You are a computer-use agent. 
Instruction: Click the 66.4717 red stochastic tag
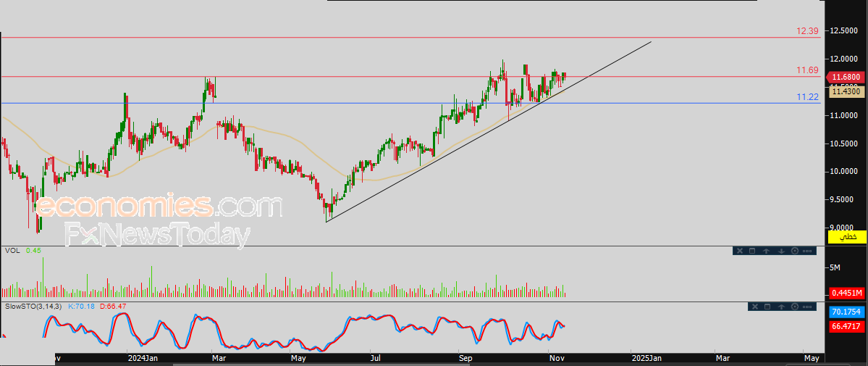[x=847, y=327]
